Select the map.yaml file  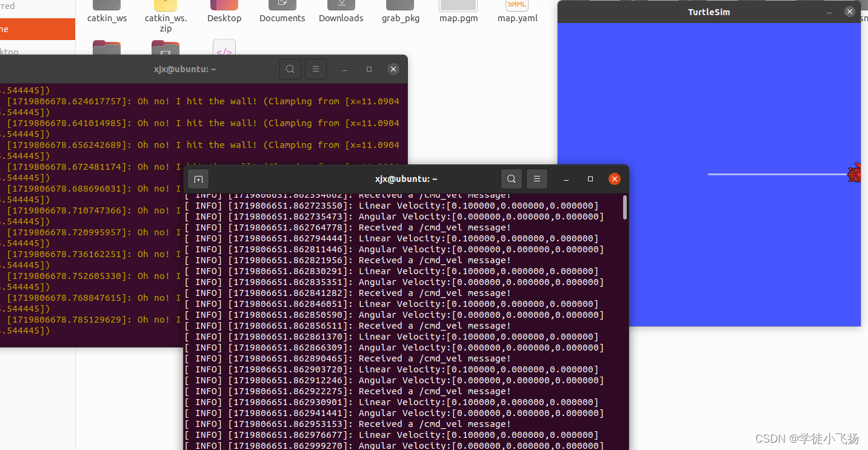[x=516, y=11]
